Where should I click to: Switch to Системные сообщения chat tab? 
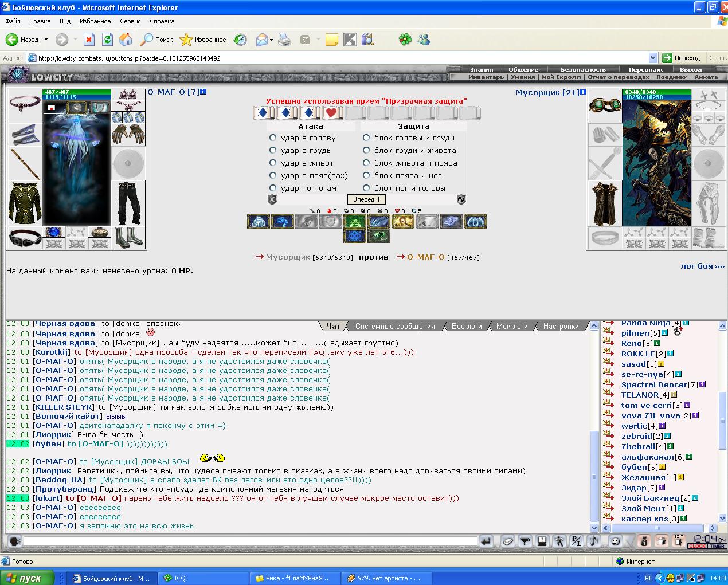click(395, 326)
